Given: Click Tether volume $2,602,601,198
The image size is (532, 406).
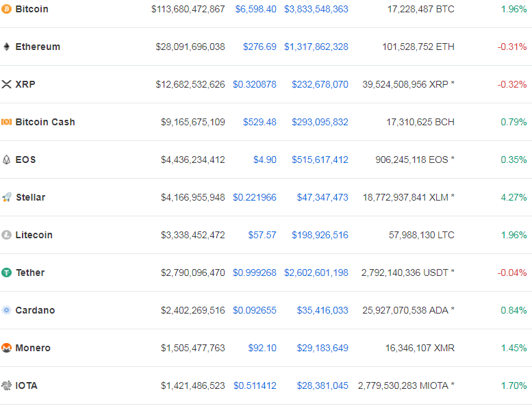Looking at the screenshot, I should click(316, 272).
